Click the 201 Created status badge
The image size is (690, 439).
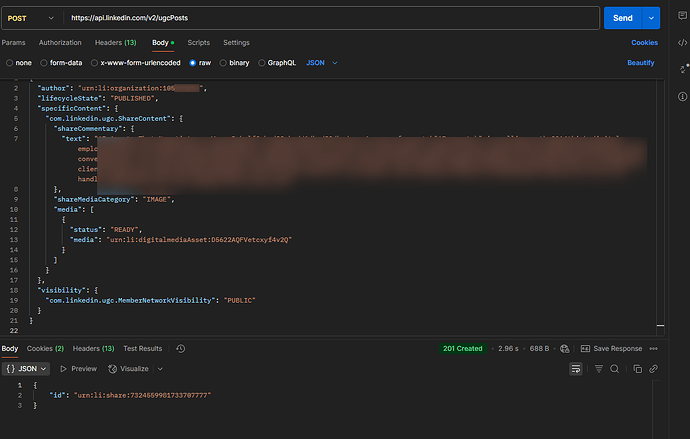462,348
